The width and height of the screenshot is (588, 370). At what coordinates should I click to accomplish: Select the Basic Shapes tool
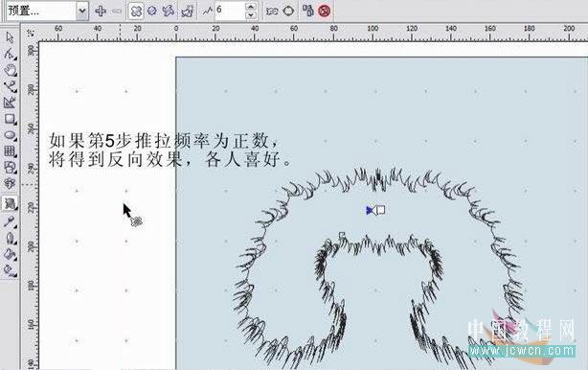(10, 168)
